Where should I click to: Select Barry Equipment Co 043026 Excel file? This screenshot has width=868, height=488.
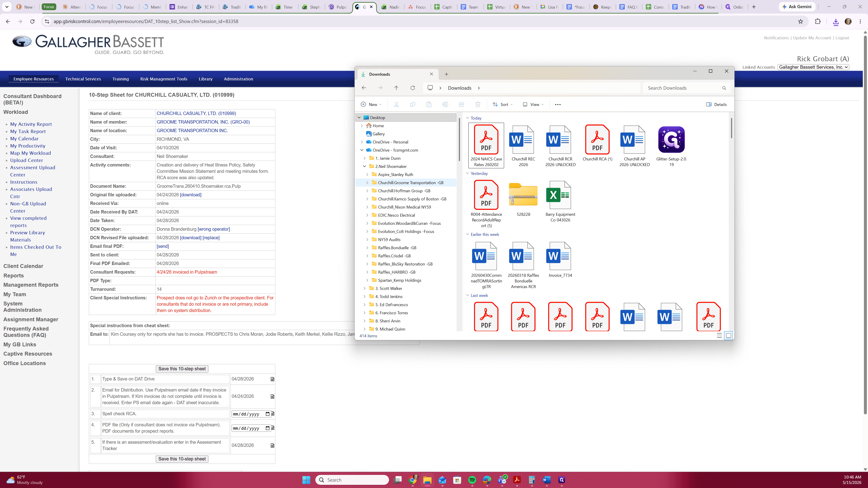tap(560, 201)
